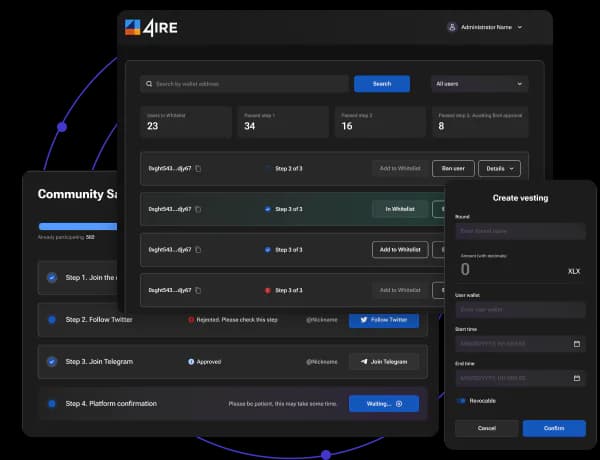
Task: Click the Step 3 Join Telegram checkmark
Action: coord(52,361)
